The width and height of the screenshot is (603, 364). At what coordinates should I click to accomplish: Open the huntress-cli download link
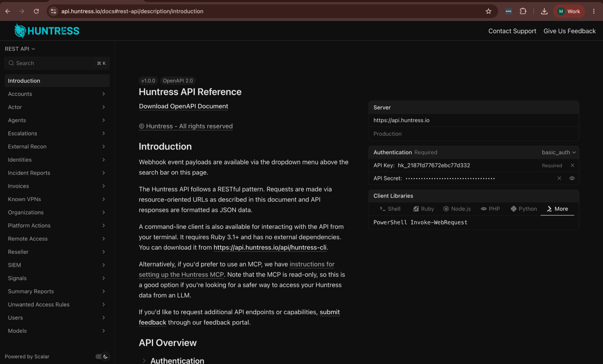coord(270,247)
